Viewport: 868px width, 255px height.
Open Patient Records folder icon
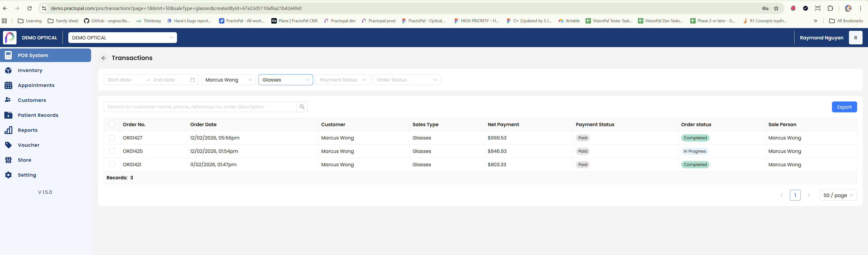pyautogui.click(x=8, y=115)
